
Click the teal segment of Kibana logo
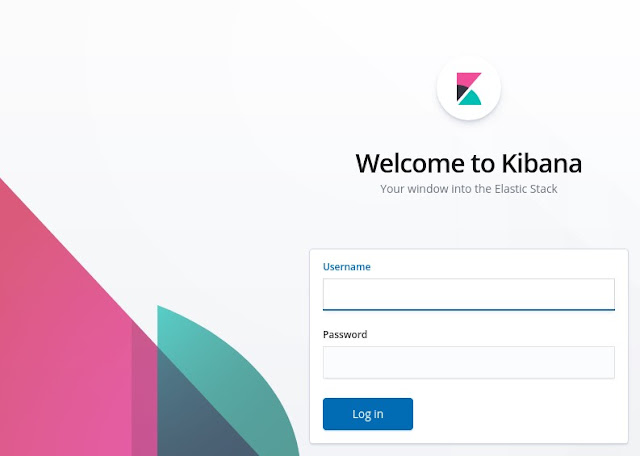click(x=471, y=99)
